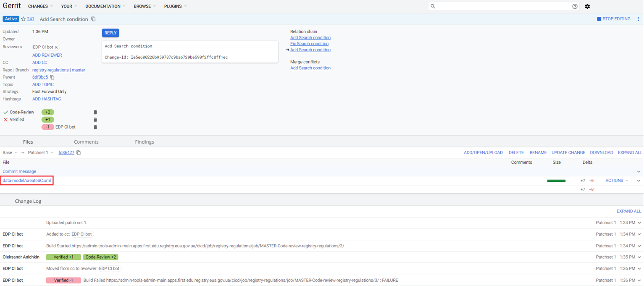Switch to the Files tab

tap(28, 142)
